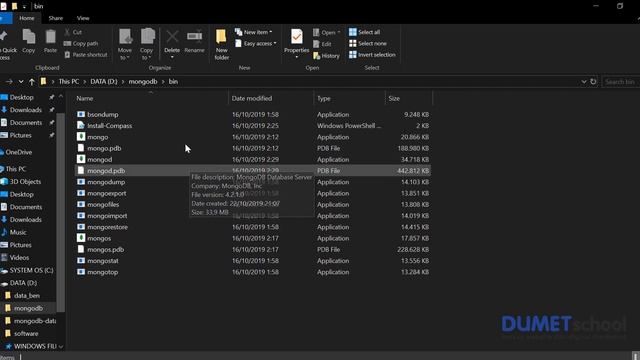Switch to the Share ribbon tab
Image resolution: width=640 pixels, height=360 pixels.
[56, 18]
